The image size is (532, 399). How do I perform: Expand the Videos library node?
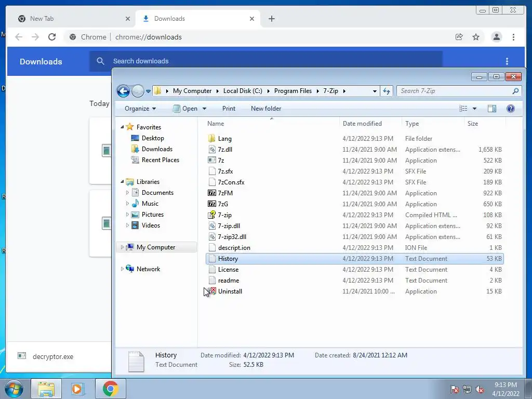[127, 225]
